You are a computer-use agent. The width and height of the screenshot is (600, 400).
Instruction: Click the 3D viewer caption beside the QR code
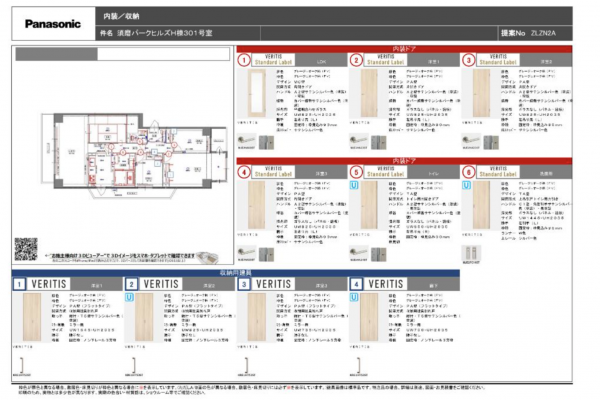pyautogui.click(x=120, y=257)
